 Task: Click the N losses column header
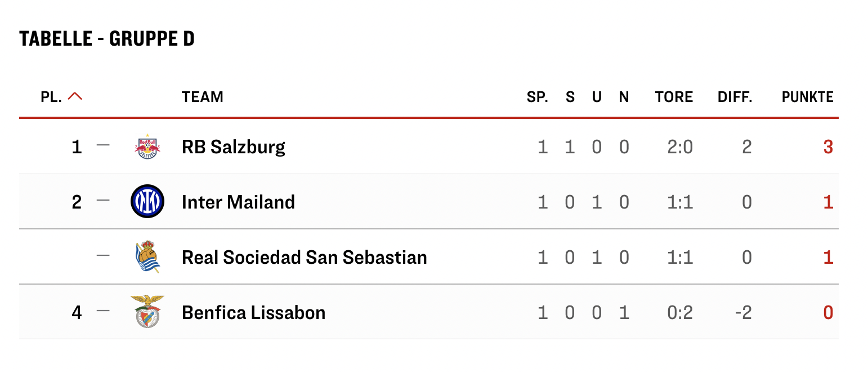624,97
